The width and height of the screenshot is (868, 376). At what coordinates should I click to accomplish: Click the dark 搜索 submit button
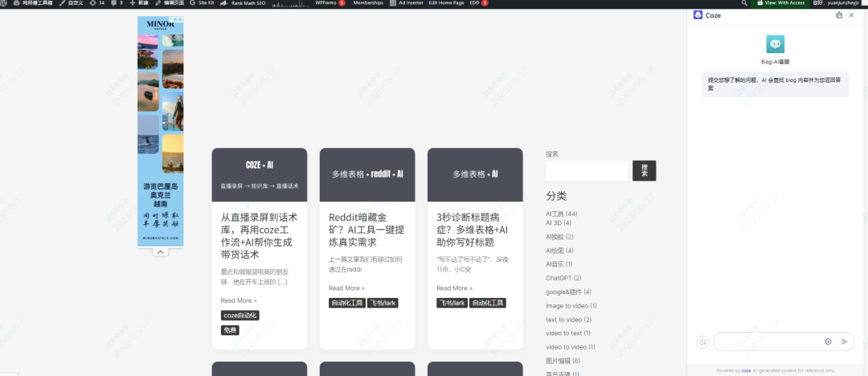coord(645,170)
